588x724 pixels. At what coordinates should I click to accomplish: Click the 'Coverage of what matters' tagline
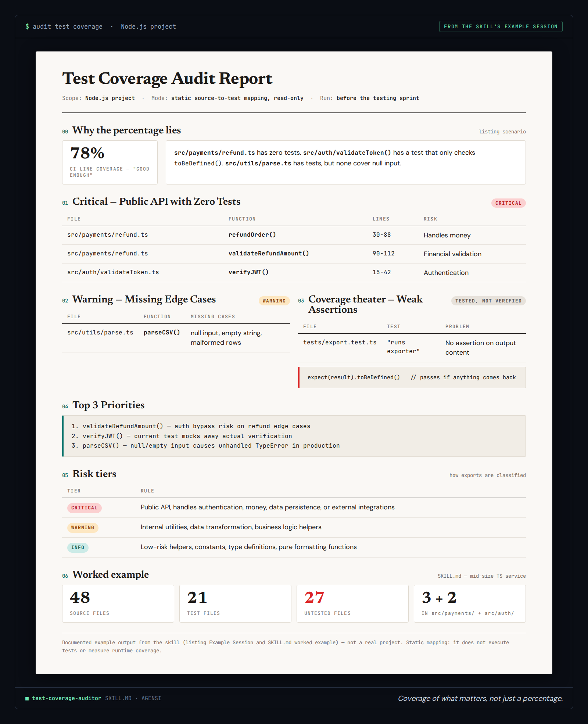[x=480, y=698]
